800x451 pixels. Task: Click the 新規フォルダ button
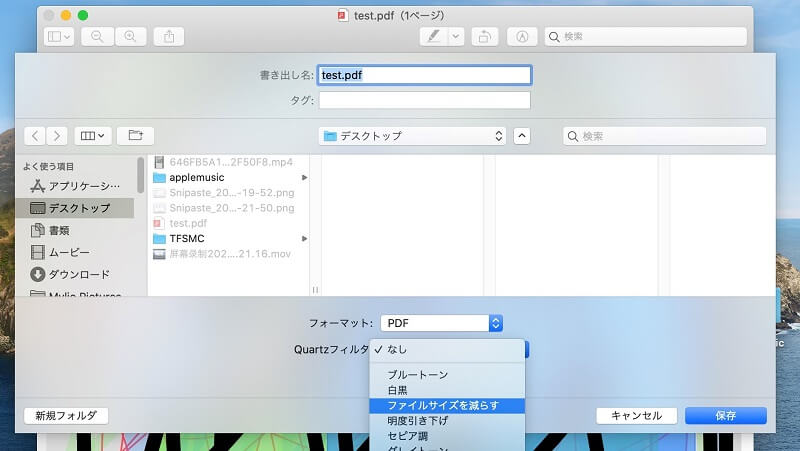pyautogui.click(x=66, y=416)
